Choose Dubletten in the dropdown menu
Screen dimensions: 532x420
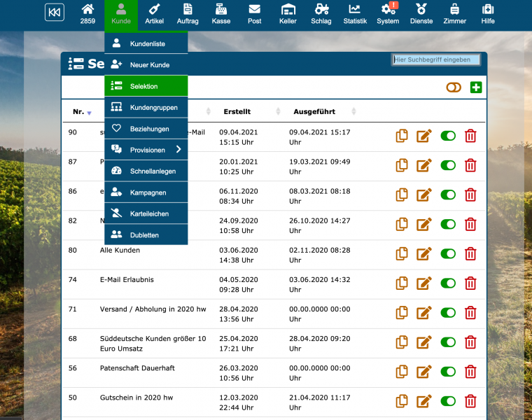pyautogui.click(x=144, y=235)
